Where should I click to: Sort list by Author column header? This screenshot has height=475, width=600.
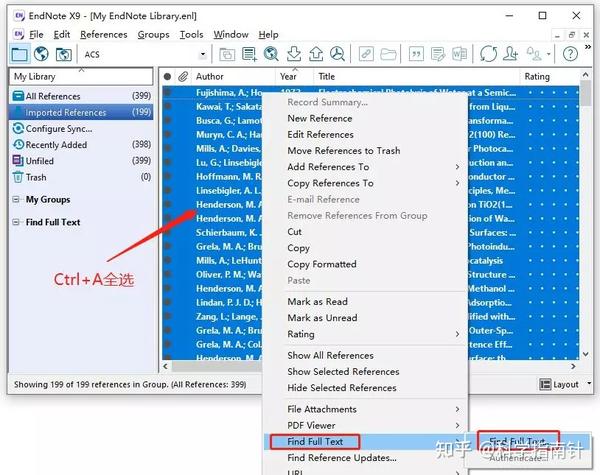coord(210,77)
